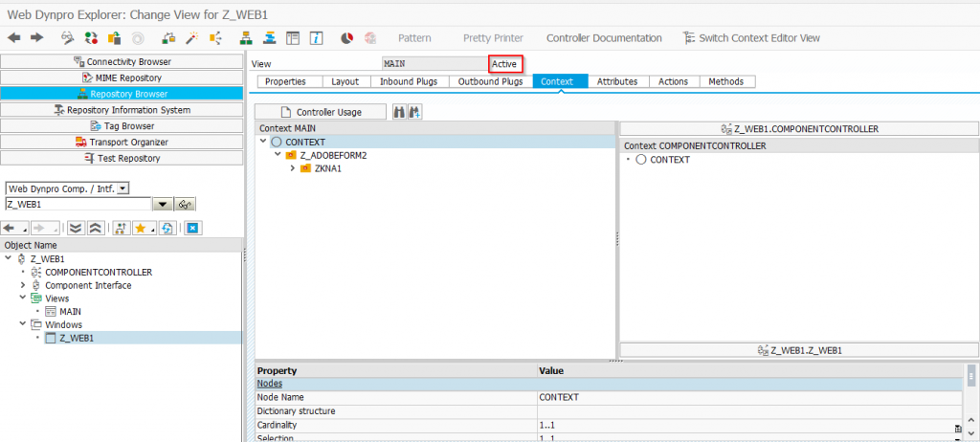Click the red and grey pie chart icon
The width and height of the screenshot is (980, 442).
347,38
